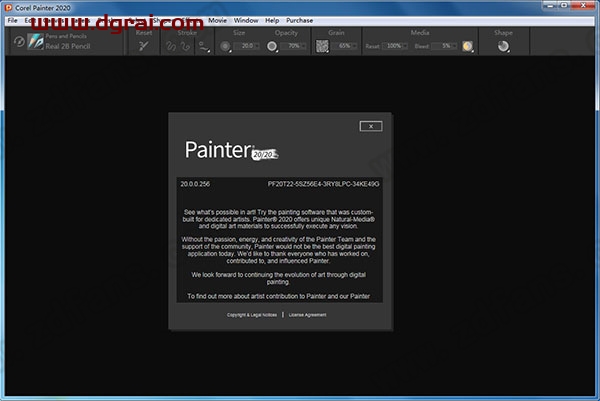Click the Opacity circle icon
The height and width of the screenshot is (401, 600).
tap(273, 46)
